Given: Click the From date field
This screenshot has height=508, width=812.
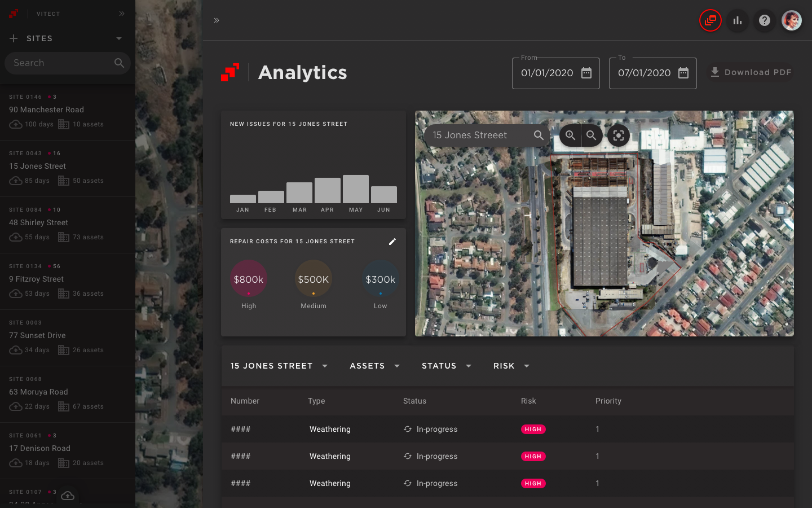Looking at the screenshot, I should [x=555, y=73].
